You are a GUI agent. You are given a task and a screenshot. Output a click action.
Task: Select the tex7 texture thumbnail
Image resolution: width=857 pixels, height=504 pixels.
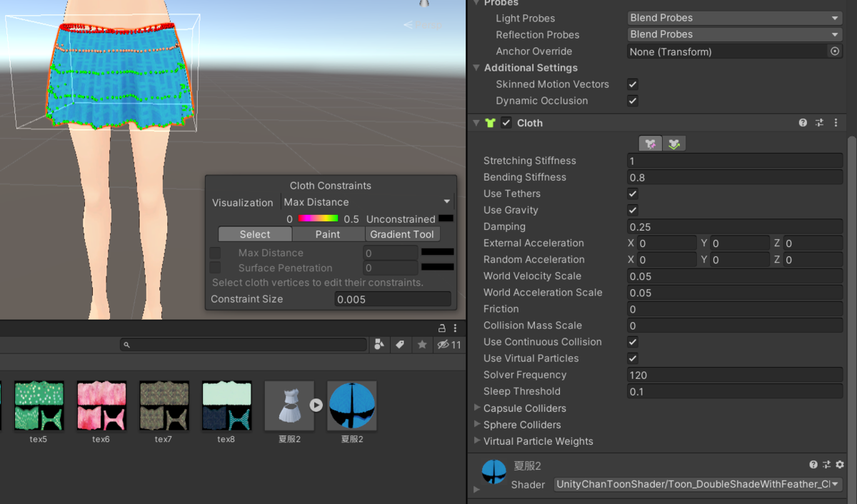[164, 405]
